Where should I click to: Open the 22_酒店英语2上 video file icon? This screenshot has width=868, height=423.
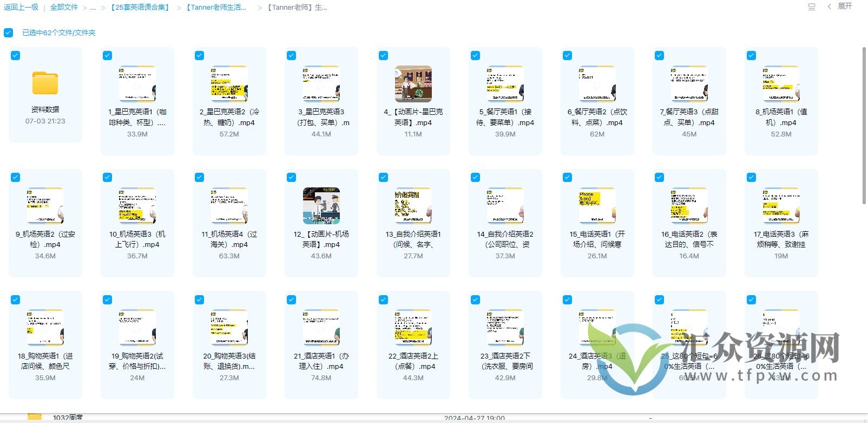pos(413,328)
